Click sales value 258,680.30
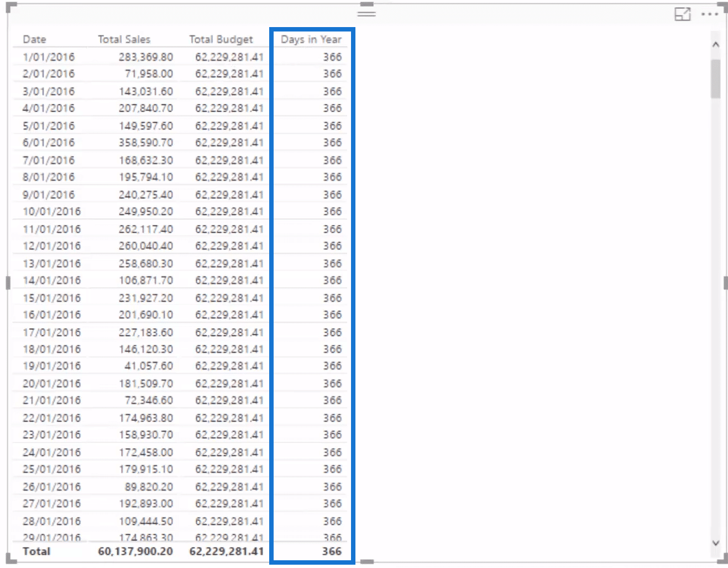This screenshot has height=568, width=728. point(145,264)
